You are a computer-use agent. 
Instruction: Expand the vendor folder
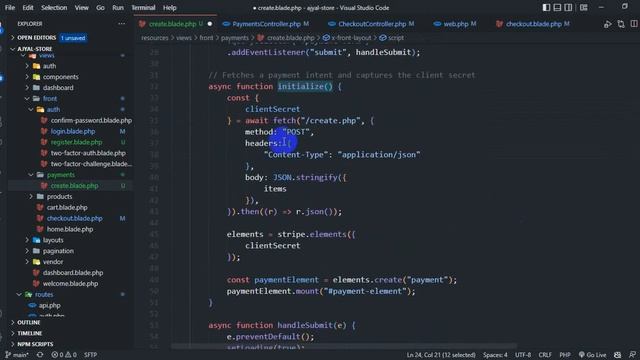pos(53,262)
